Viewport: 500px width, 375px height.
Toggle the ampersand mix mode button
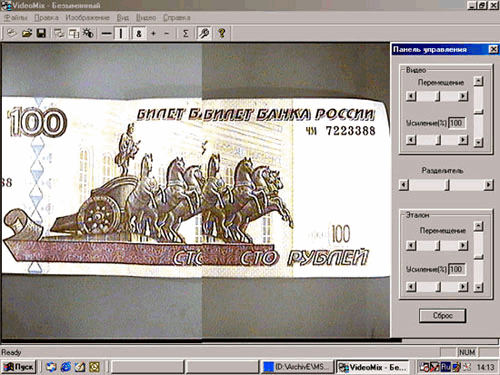tap(139, 34)
